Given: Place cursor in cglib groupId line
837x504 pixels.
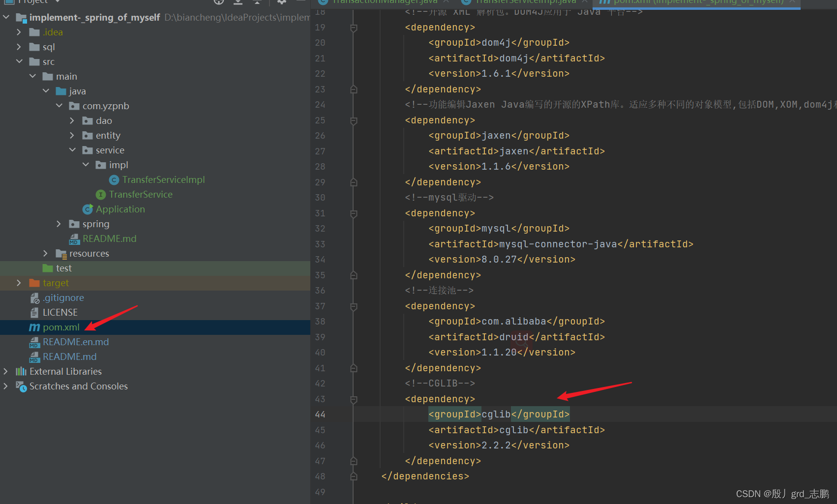Looking at the screenshot, I should tap(499, 415).
